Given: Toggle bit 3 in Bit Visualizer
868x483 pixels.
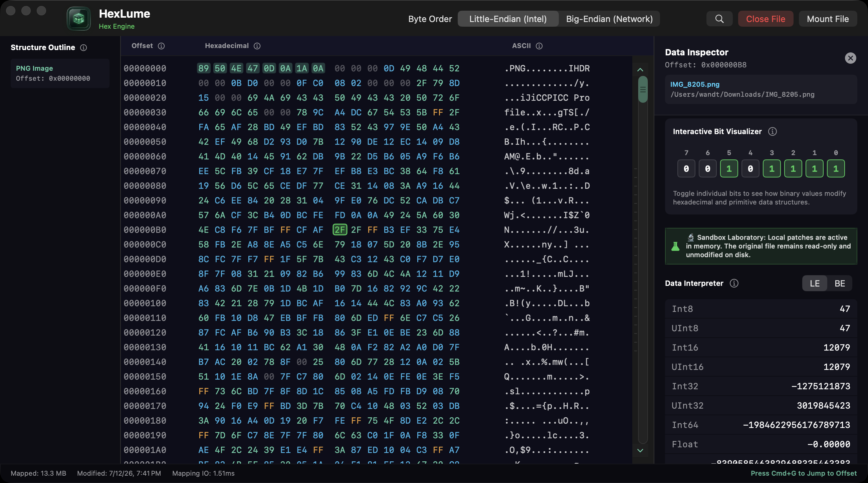Looking at the screenshot, I should click(772, 169).
